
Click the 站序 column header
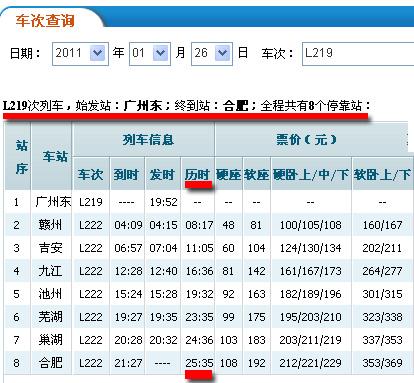click(x=22, y=157)
